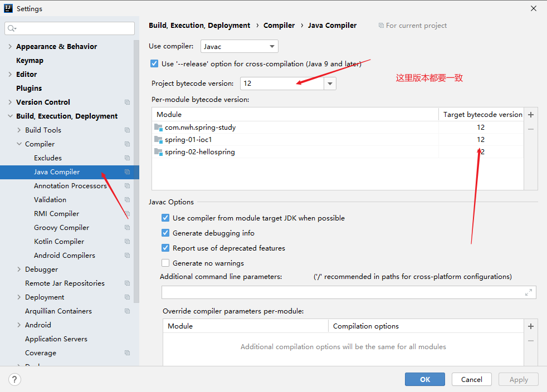547x392 pixels.
Task: Click project-level icon beside Version Control
Action: pos(128,102)
